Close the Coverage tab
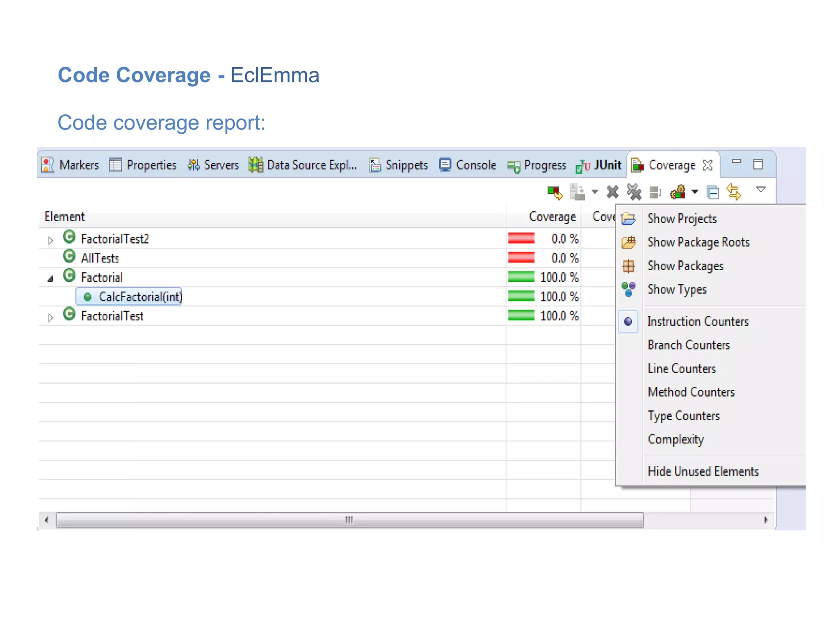The width and height of the screenshot is (840, 630). (708, 165)
